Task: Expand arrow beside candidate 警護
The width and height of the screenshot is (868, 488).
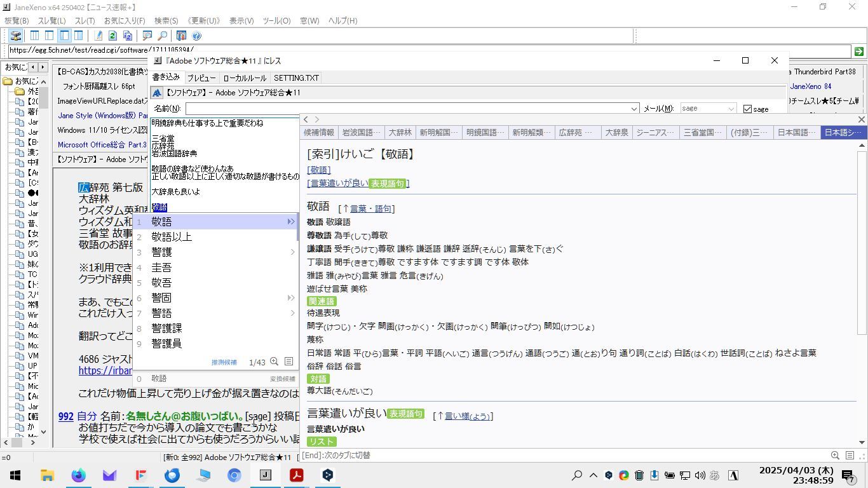Action: click(x=292, y=252)
